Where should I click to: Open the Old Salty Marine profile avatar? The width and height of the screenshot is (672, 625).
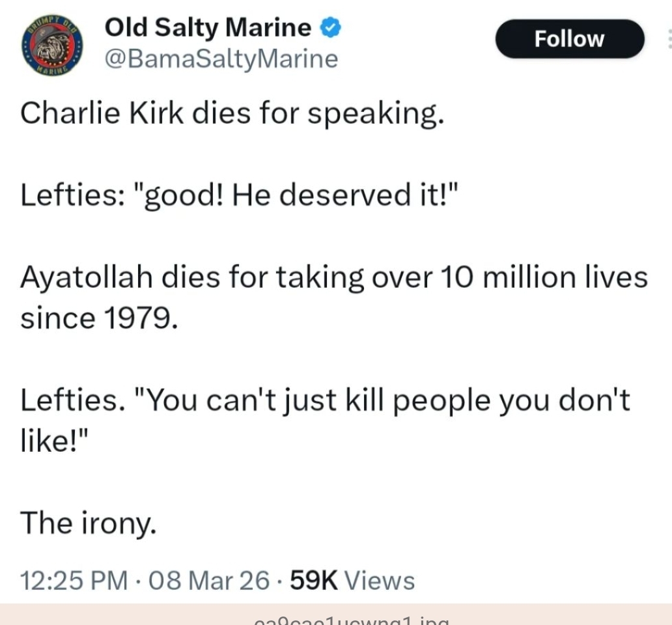tap(54, 43)
